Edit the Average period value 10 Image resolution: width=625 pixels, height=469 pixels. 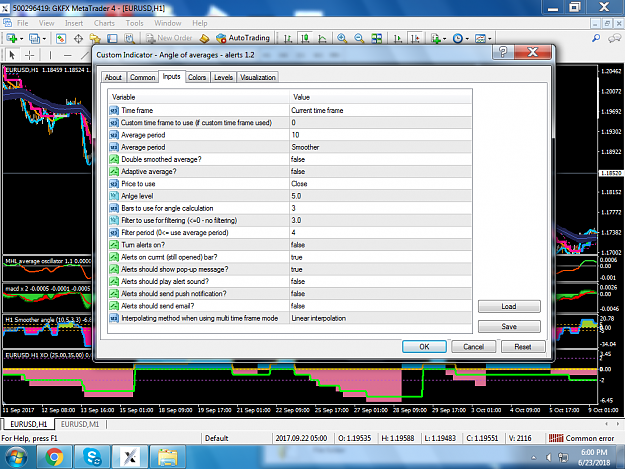click(x=381, y=135)
